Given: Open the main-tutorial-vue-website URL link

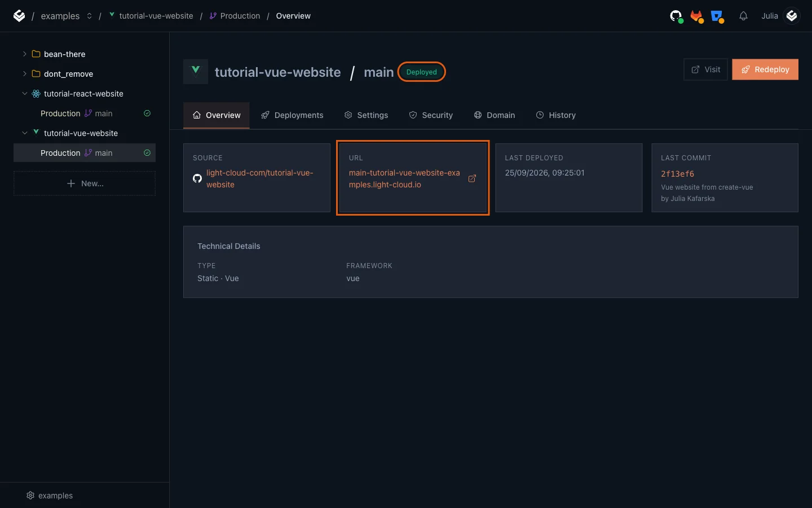Looking at the screenshot, I should (404, 178).
